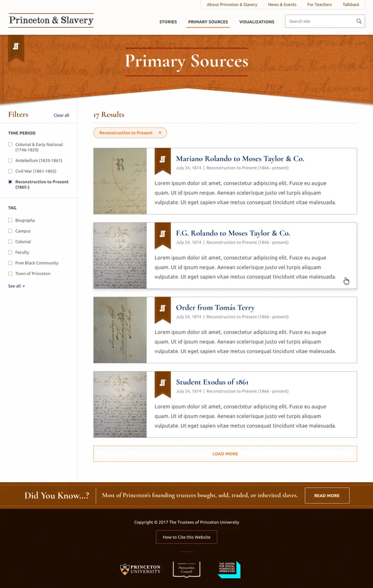
Task: Click the Did You Know...? heading
Action: [57, 495]
